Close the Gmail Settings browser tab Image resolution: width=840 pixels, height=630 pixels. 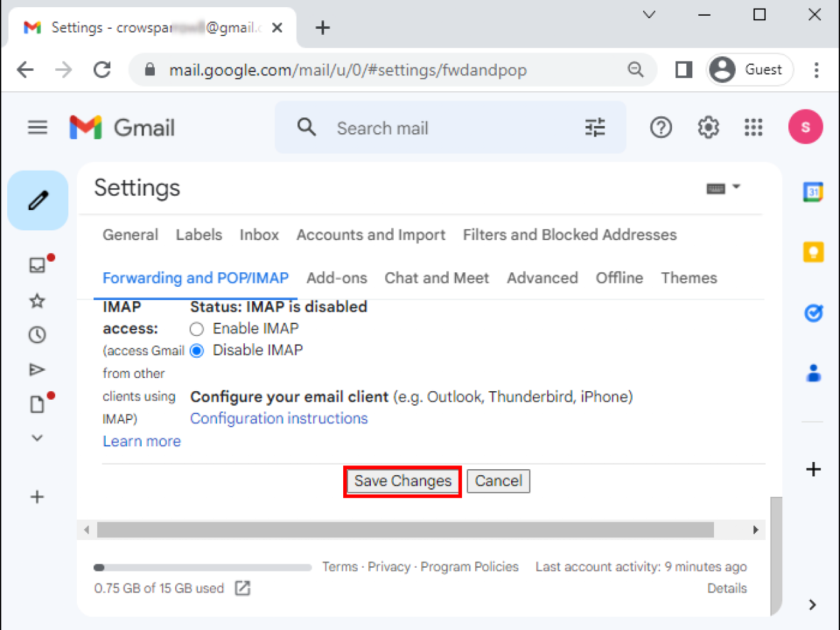pos(277,28)
